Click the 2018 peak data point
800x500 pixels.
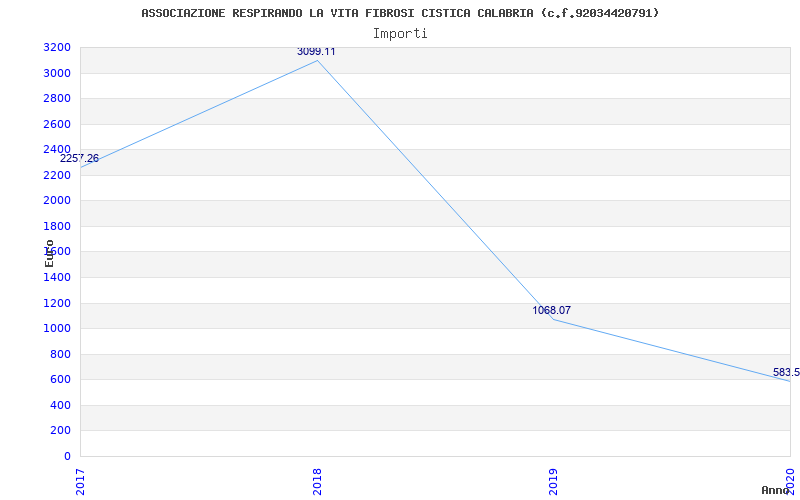317,61
